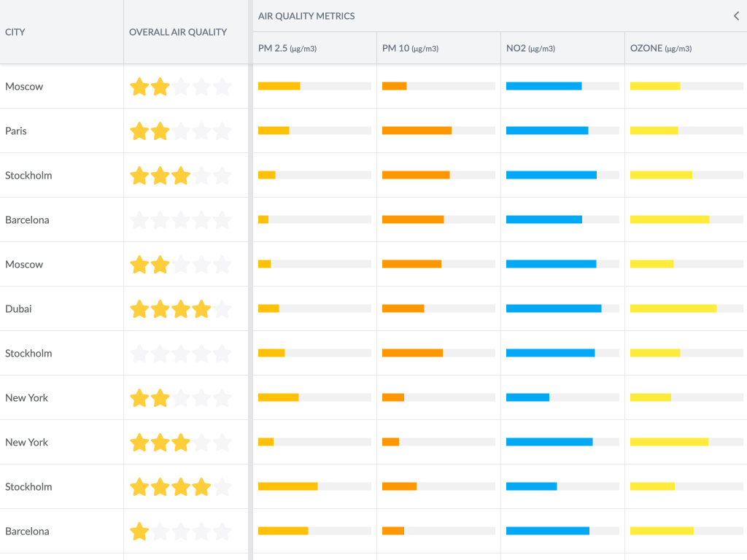Rate Dubai five stars via last star

(222, 308)
